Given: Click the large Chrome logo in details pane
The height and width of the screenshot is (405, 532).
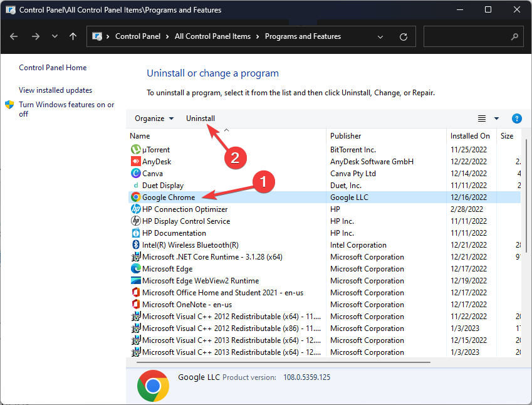Looking at the screenshot, I should pos(153,386).
